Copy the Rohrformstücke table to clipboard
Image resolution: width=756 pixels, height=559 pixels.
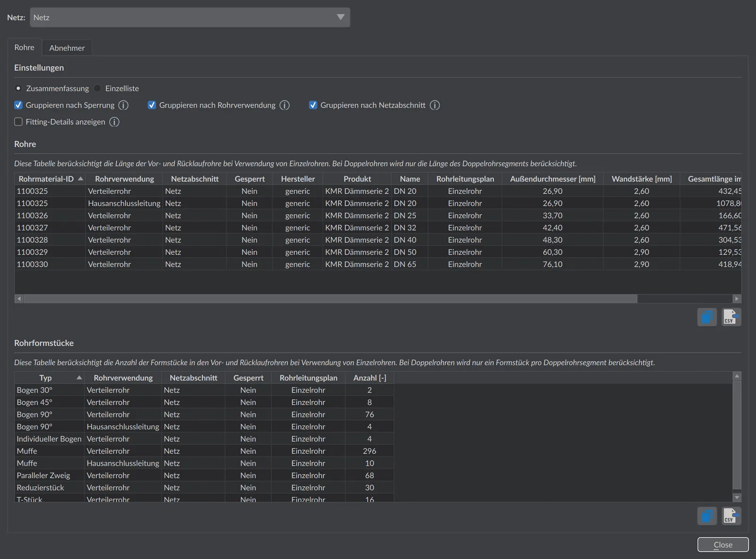click(x=707, y=516)
